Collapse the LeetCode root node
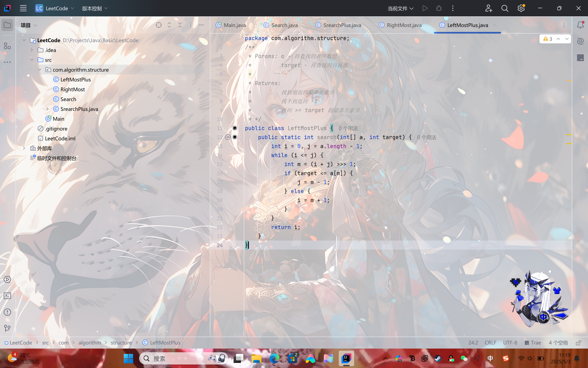 (x=24, y=40)
